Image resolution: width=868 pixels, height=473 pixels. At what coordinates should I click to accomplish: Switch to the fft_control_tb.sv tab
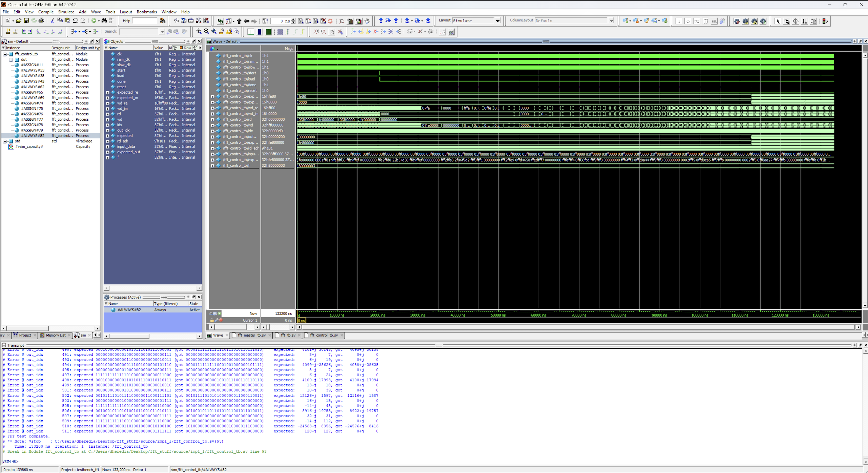coord(323,335)
